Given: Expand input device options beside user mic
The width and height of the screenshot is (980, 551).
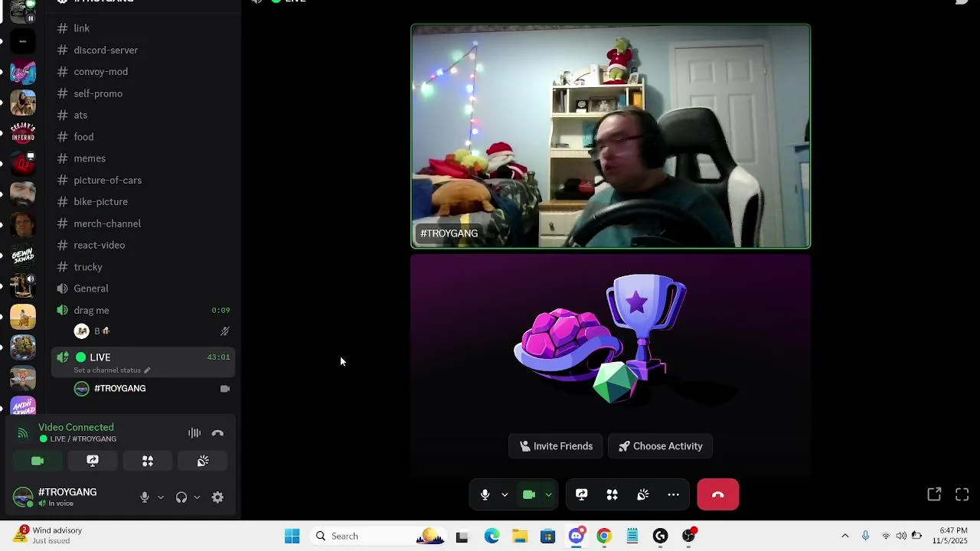Looking at the screenshot, I should 160,497.
